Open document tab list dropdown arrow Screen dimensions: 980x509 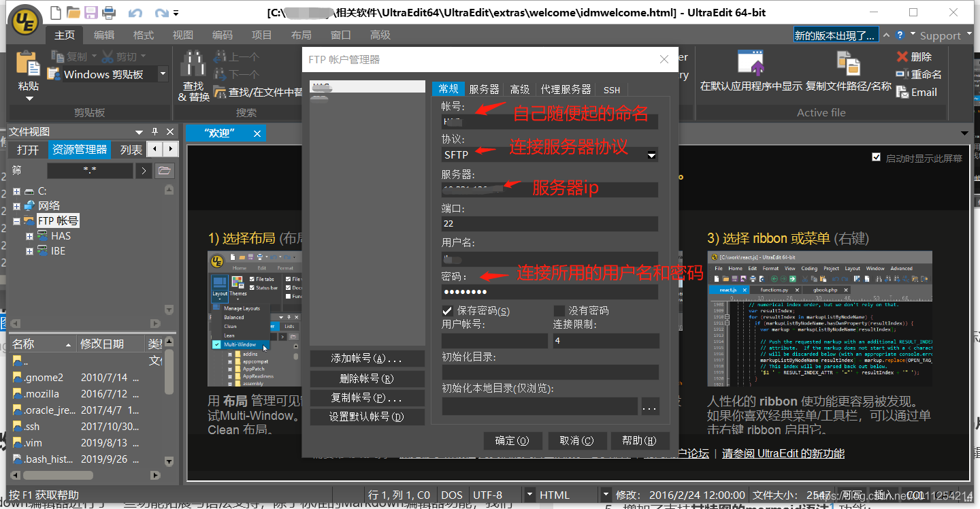(964, 133)
